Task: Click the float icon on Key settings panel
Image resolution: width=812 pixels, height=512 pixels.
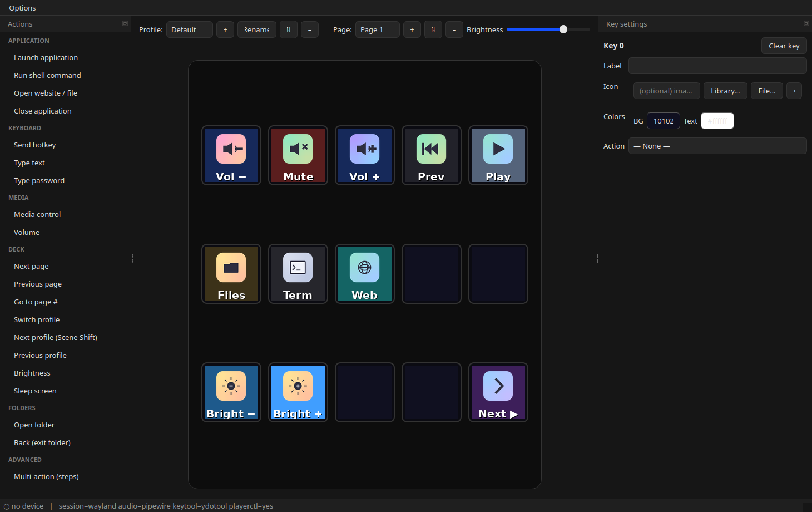Action: point(806,23)
